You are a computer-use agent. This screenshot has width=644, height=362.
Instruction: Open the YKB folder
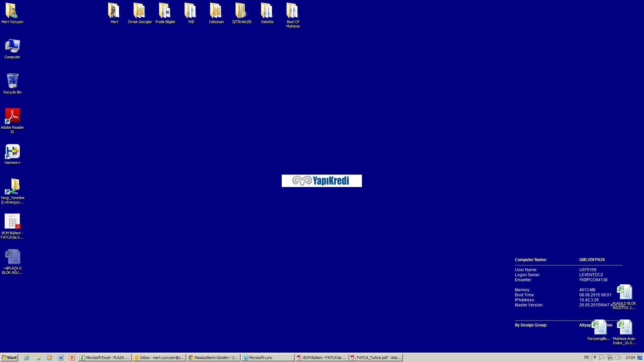(191, 13)
